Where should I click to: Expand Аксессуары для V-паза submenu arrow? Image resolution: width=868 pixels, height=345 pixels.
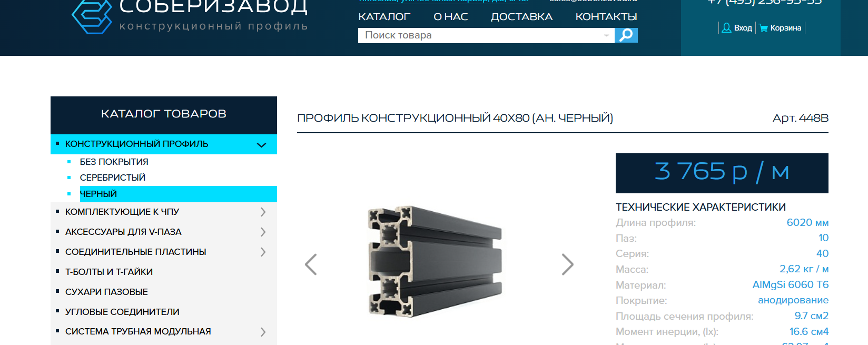[x=263, y=232]
